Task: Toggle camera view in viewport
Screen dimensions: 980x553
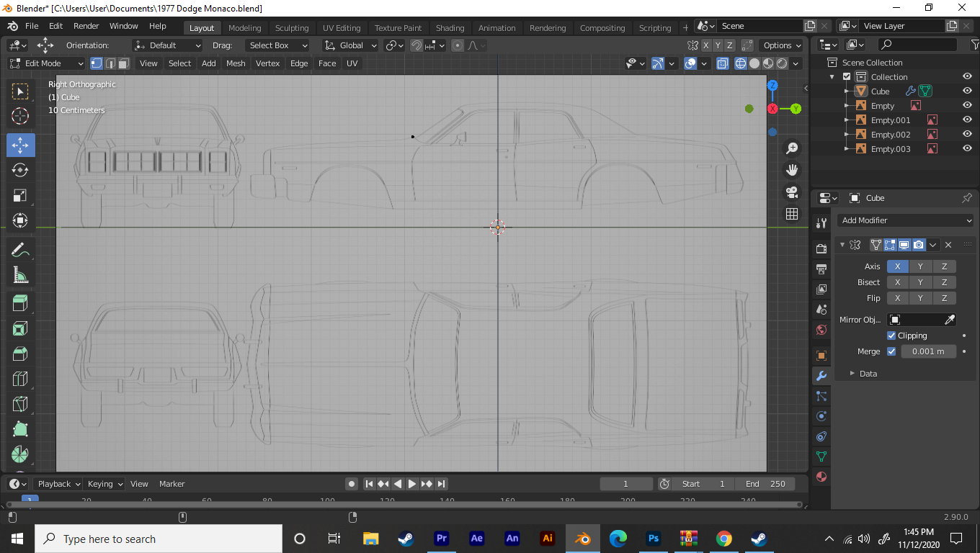Action: (x=792, y=192)
